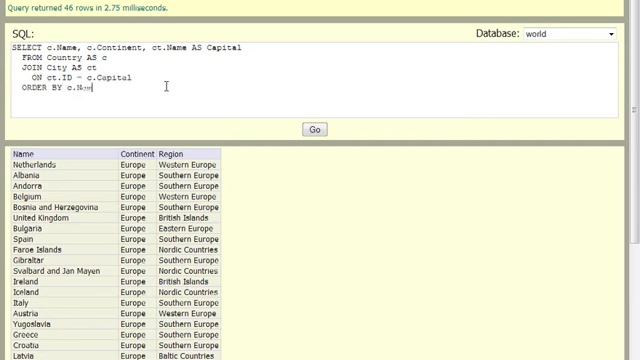The height and width of the screenshot is (360, 640).
Task: Click the page vertical scrollbar
Action: click(635, 122)
